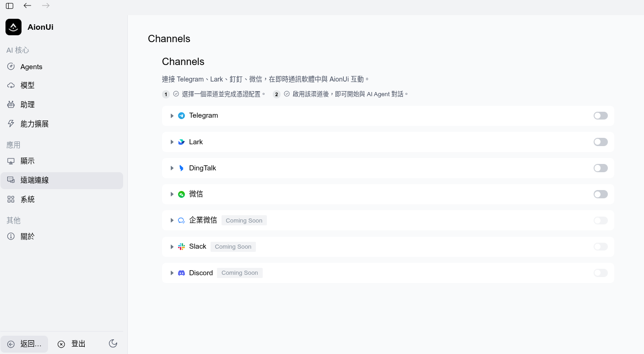This screenshot has width=644, height=354.
Task: Switch theme with the moon icon
Action: click(x=113, y=343)
